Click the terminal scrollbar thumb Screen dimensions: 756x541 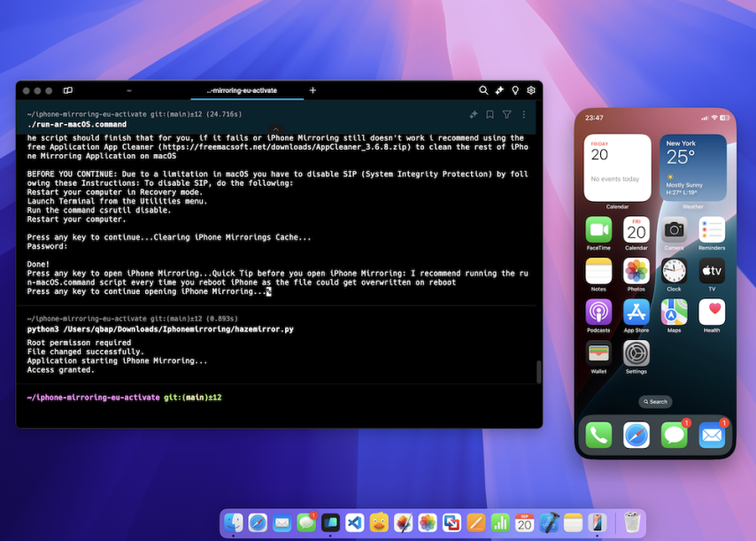(538, 372)
